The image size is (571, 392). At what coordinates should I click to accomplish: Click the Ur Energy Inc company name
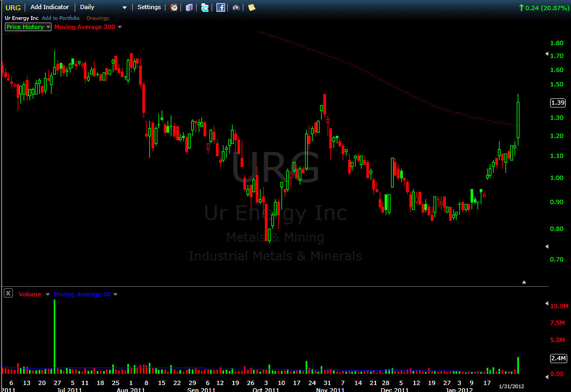pos(21,18)
